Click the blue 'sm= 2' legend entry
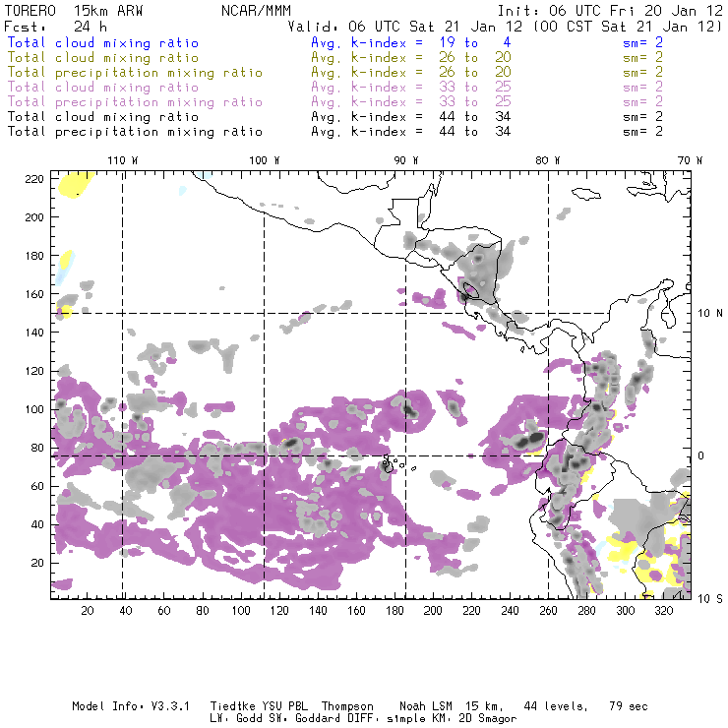 [642, 42]
